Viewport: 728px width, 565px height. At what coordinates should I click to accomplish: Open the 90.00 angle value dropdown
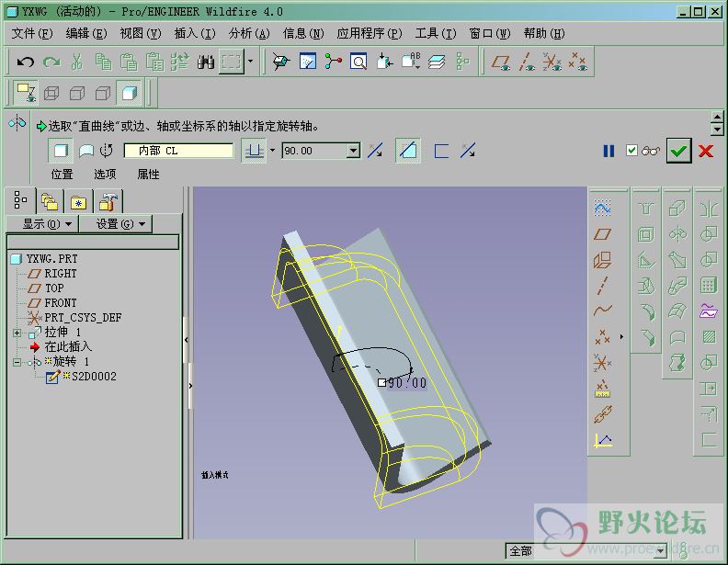tap(354, 151)
